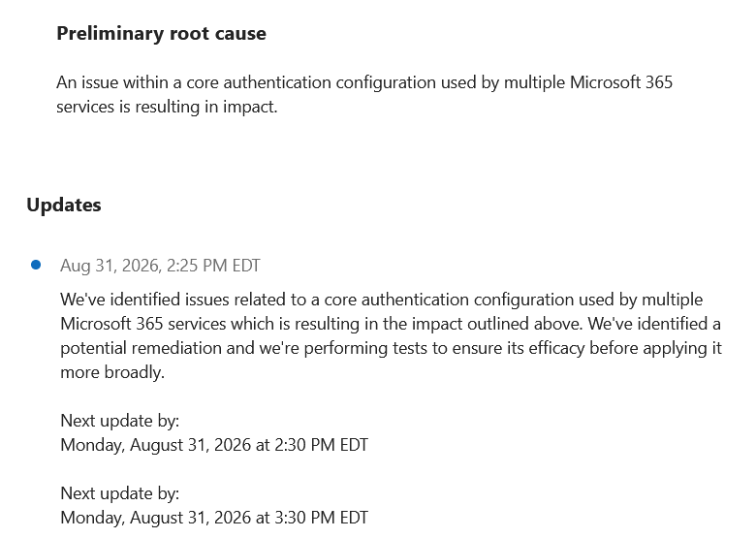The height and width of the screenshot is (538, 756).
Task: Click the blue update timeline bullet
Action: (36, 265)
